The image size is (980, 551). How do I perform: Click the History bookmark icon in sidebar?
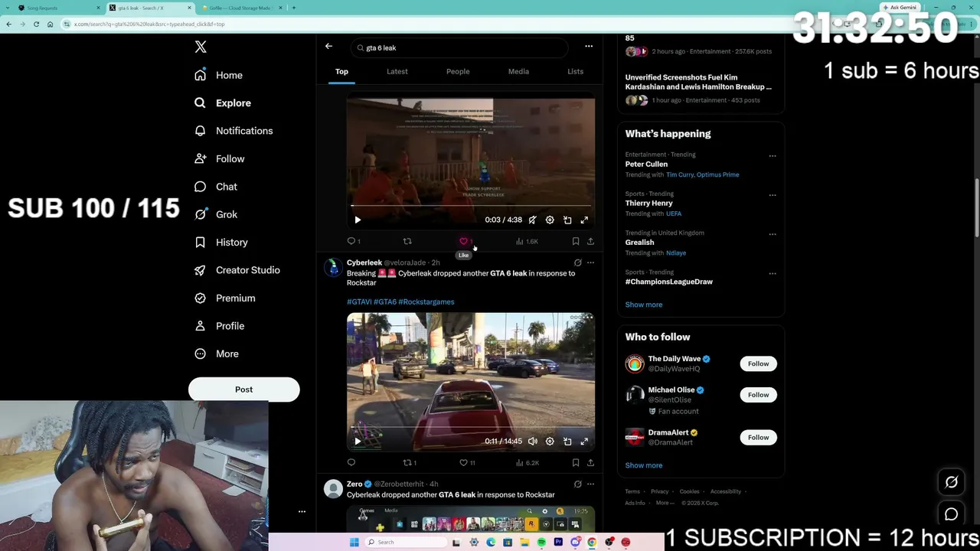click(x=200, y=242)
